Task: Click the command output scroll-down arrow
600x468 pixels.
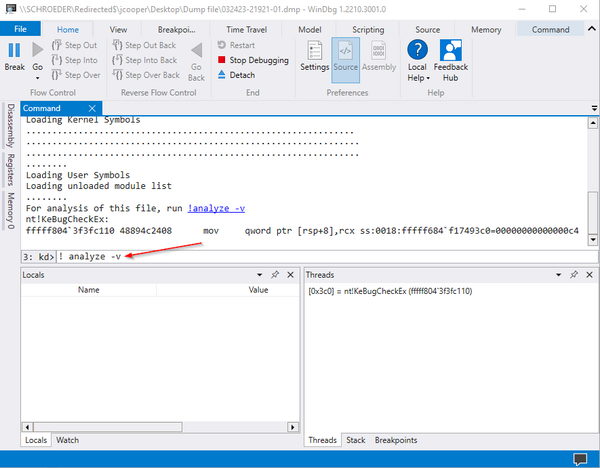Action: (x=593, y=240)
